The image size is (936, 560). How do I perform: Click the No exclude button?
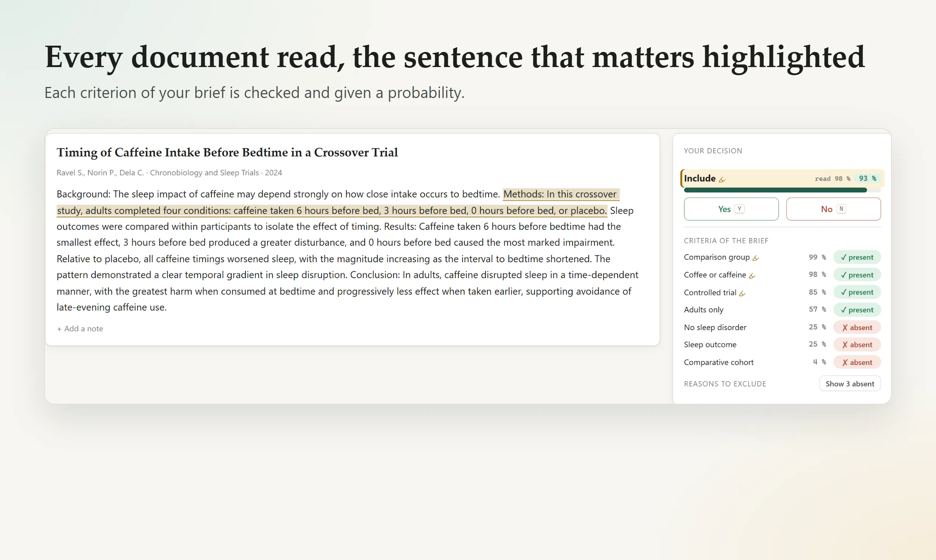tap(833, 209)
